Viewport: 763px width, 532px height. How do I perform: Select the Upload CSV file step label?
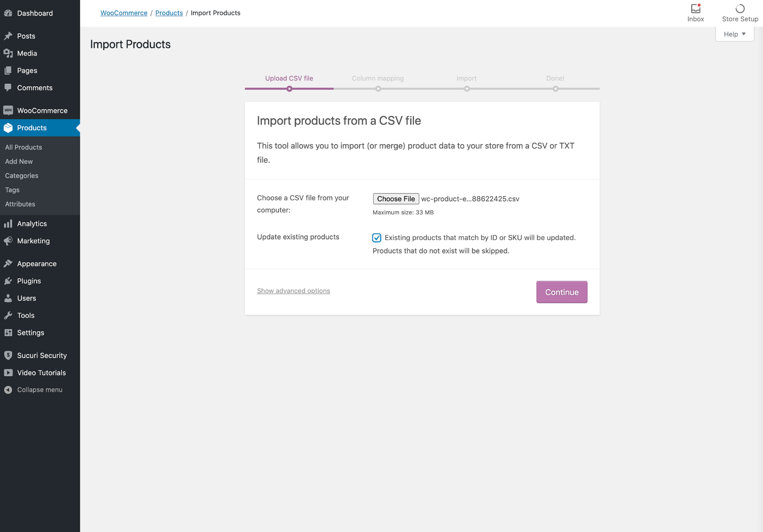coord(289,78)
